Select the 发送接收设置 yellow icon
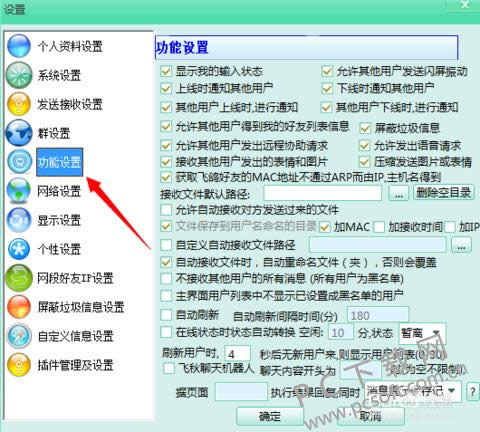Image resolution: width=480 pixels, height=432 pixels. (19, 104)
